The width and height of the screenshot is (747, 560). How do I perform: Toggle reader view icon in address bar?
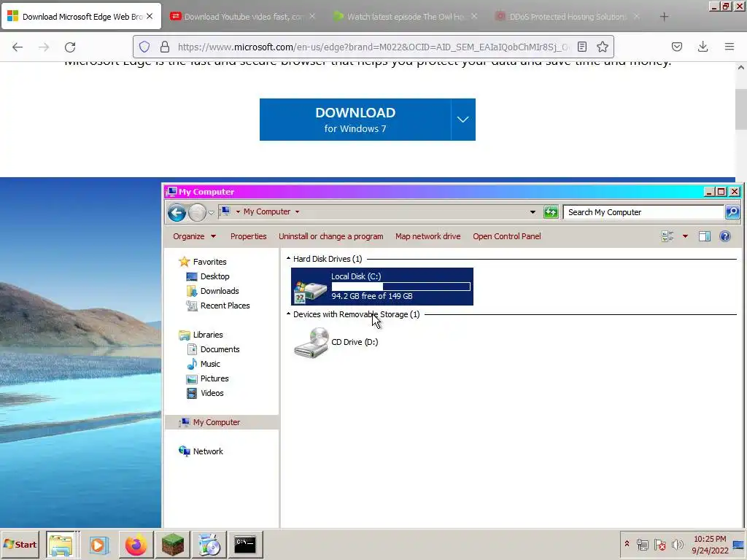pos(581,47)
